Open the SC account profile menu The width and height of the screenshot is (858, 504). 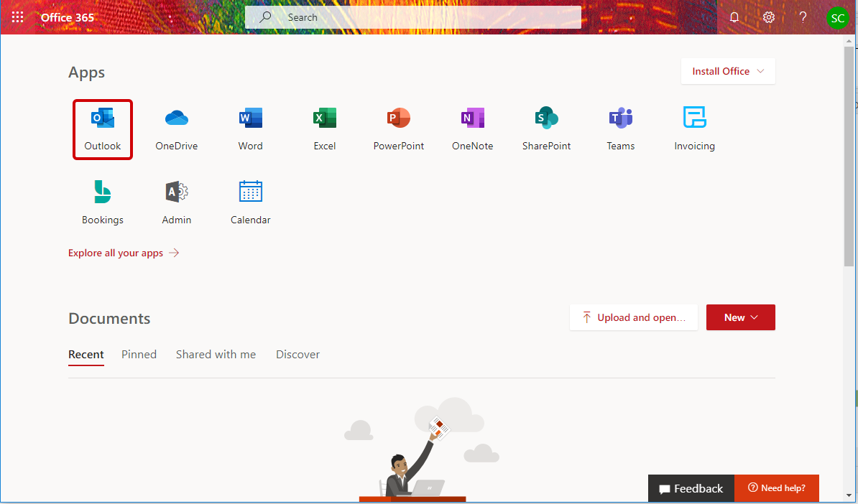(838, 18)
